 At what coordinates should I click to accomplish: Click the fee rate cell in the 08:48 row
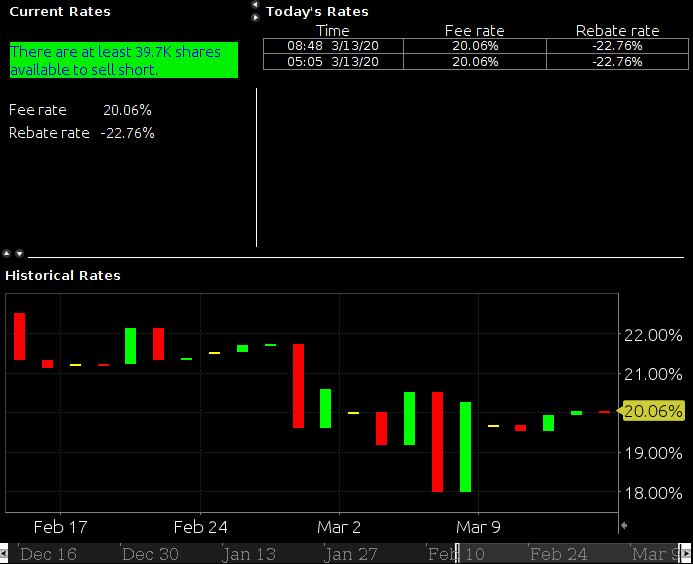point(475,46)
